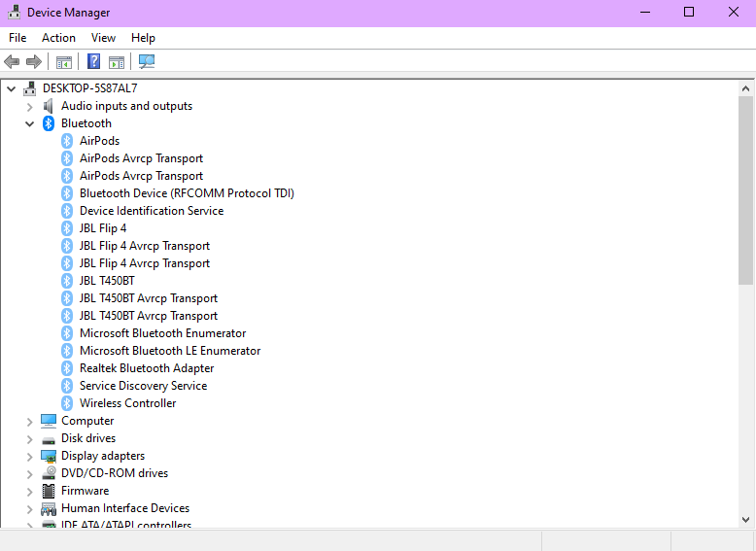This screenshot has width=756, height=551.
Task: Open the View menu
Action: [x=103, y=38]
